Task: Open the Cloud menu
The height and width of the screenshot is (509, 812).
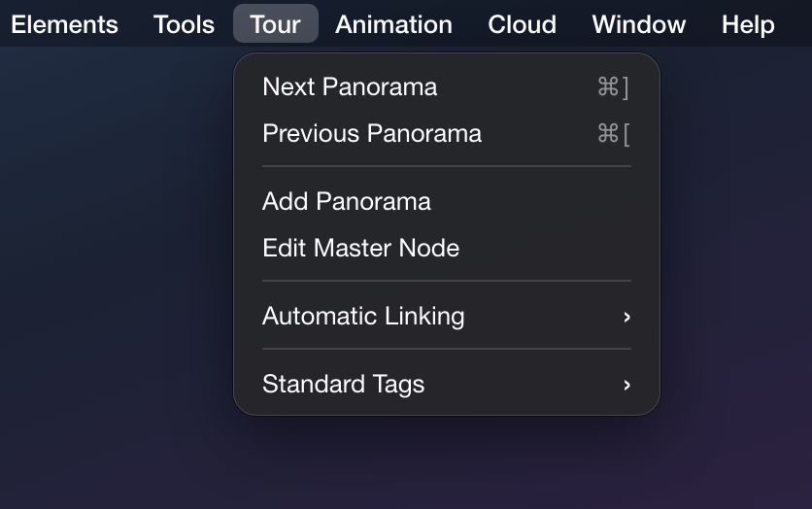Action: pos(522,24)
